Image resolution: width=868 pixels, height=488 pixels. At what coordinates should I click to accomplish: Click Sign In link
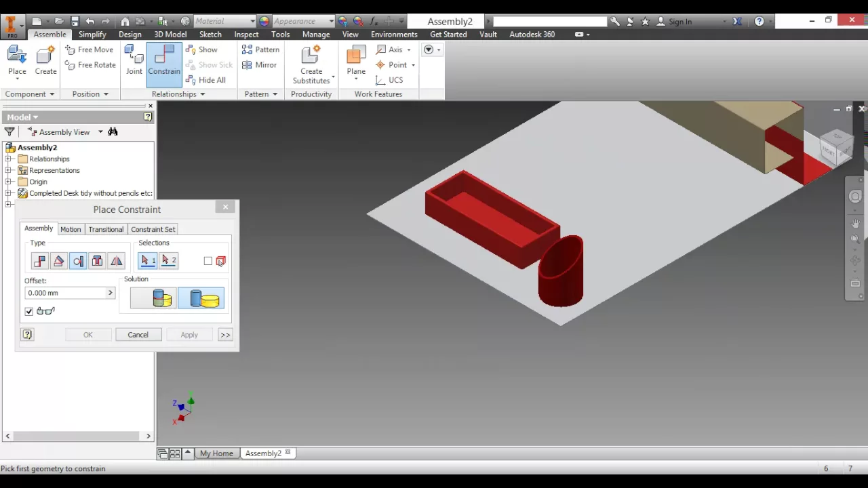[680, 22]
